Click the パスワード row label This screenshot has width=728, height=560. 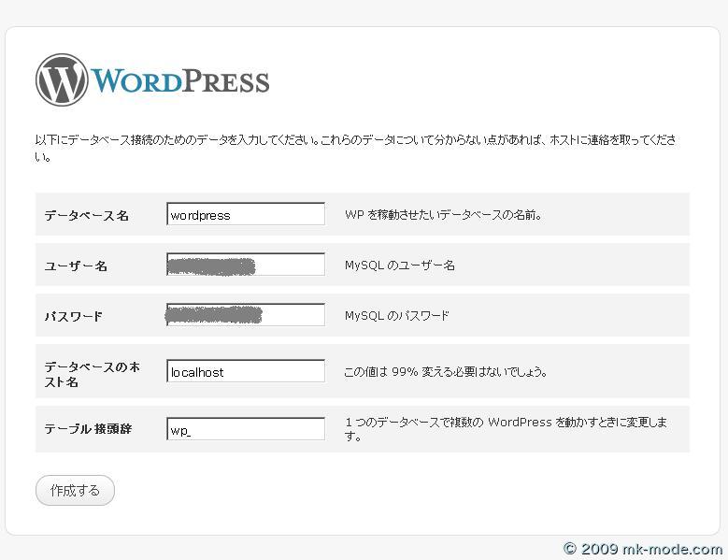click(73, 317)
